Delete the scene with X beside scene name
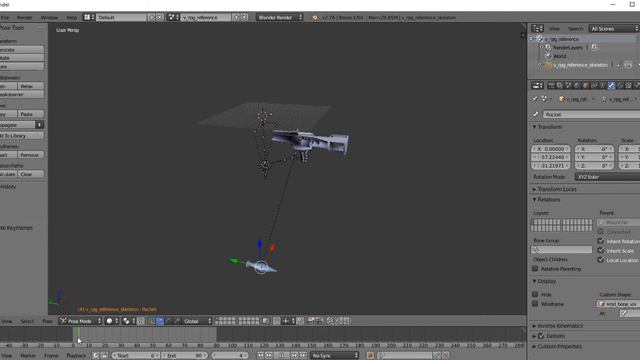The height and width of the screenshot is (360, 640). pos(244,17)
